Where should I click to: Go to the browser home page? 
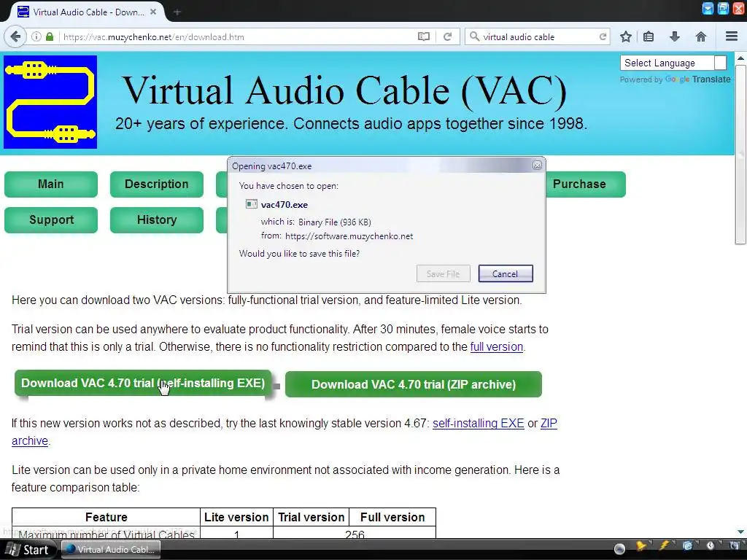[x=701, y=36]
